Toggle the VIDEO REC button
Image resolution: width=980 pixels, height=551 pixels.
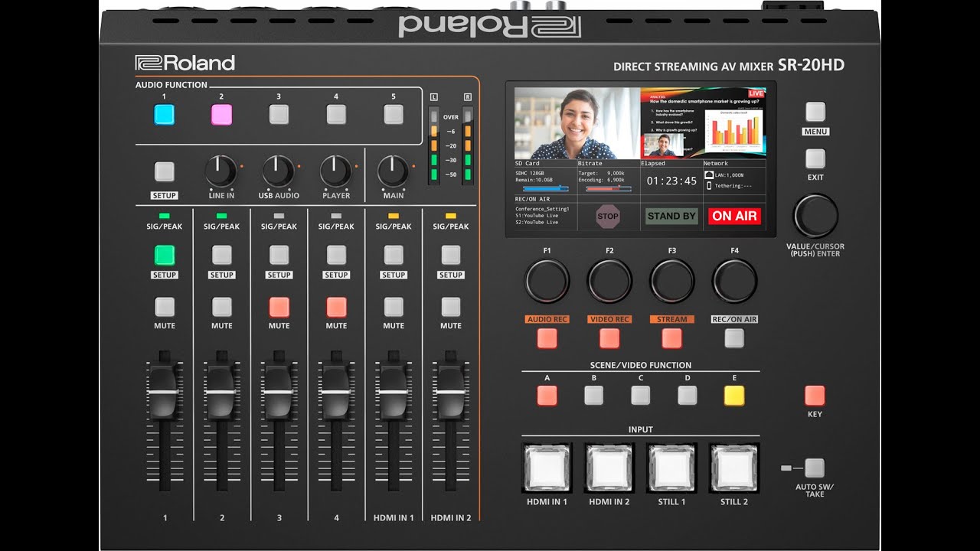pos(609,338)
